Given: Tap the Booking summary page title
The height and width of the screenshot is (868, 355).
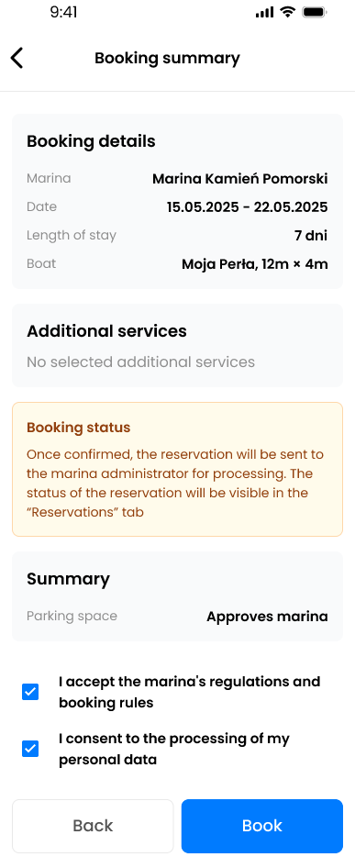Looking at the screenshot, I should click(167, 58).
